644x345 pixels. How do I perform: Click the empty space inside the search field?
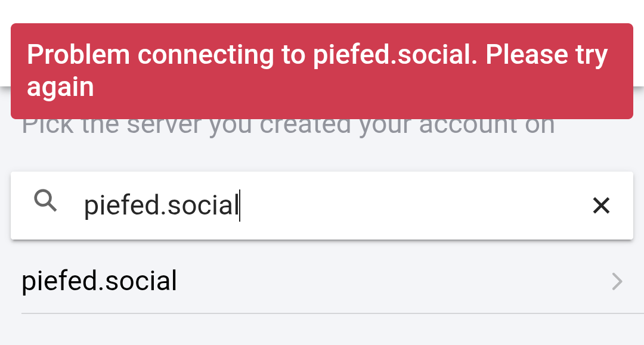tap(411, 206)
